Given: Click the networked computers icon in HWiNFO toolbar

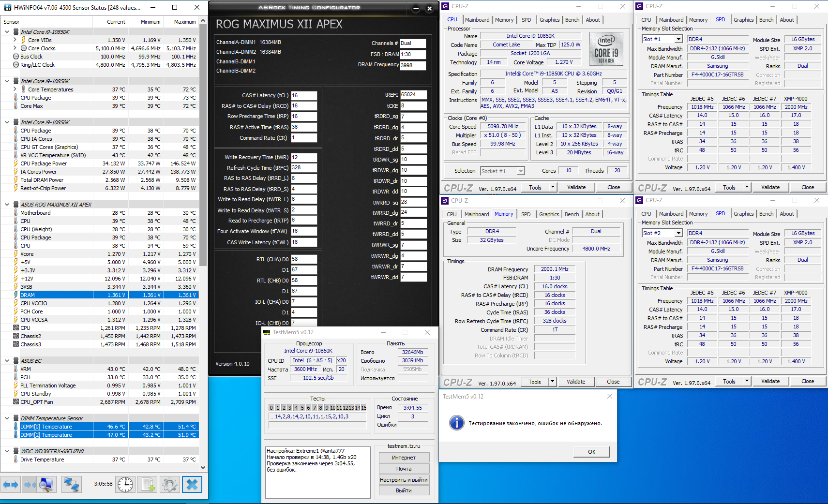Looking at the screenshot, I should (72, 484).
